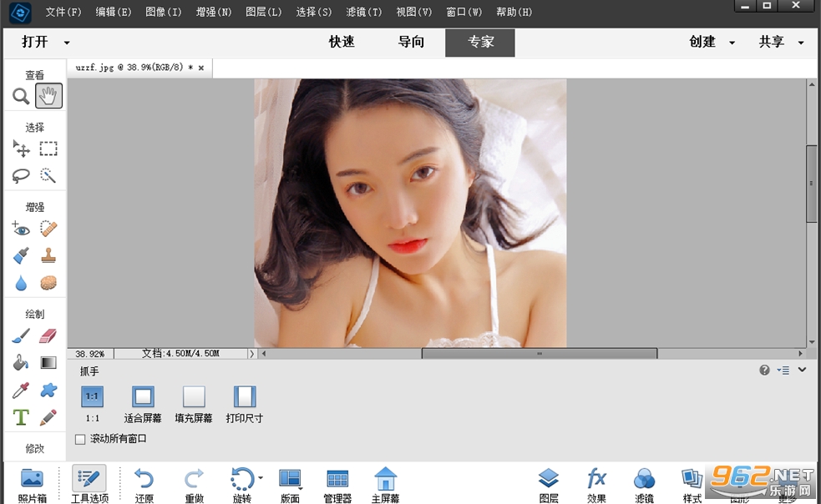Close the uzzf.jpg document tab

201,68
